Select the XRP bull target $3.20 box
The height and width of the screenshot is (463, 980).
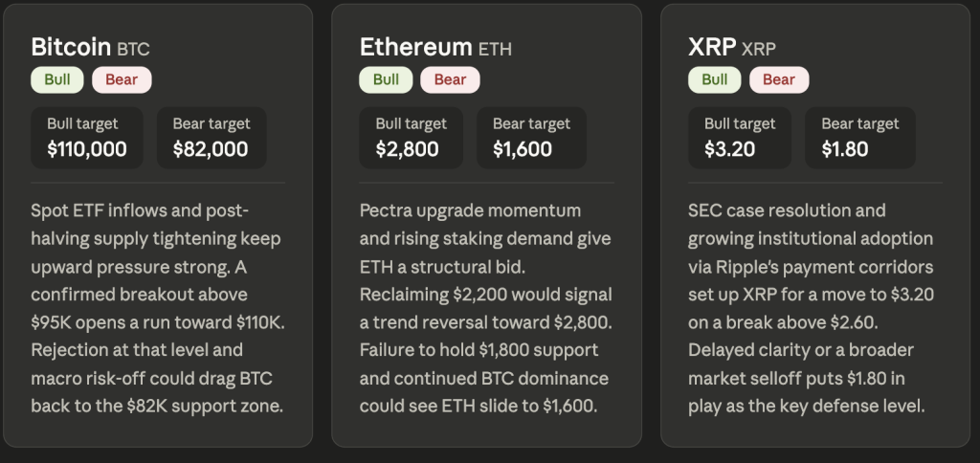[740, 138]
